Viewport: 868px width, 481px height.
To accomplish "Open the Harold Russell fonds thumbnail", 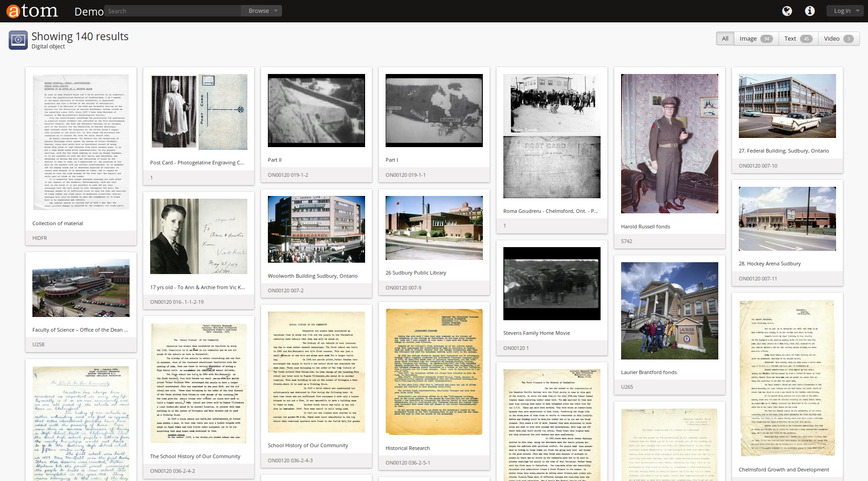I will [669, 143].
